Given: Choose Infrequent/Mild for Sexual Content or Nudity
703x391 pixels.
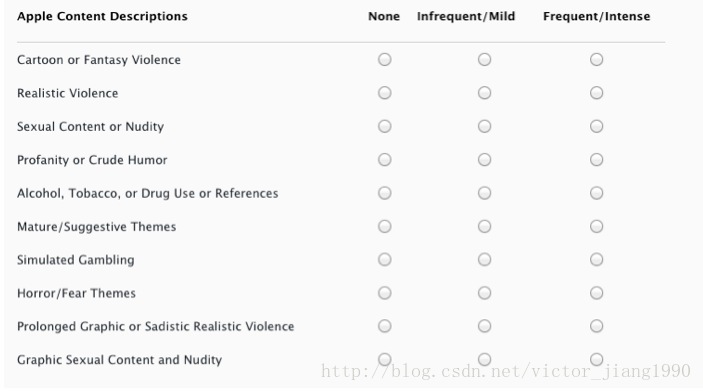Looking at the screenshot, I should pos(484,126).
